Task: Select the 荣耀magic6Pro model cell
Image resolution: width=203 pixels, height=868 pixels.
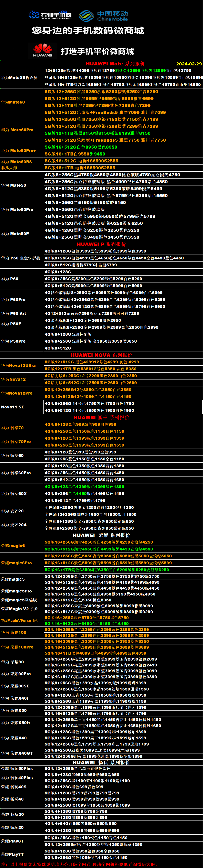Action: coord(22,563)
